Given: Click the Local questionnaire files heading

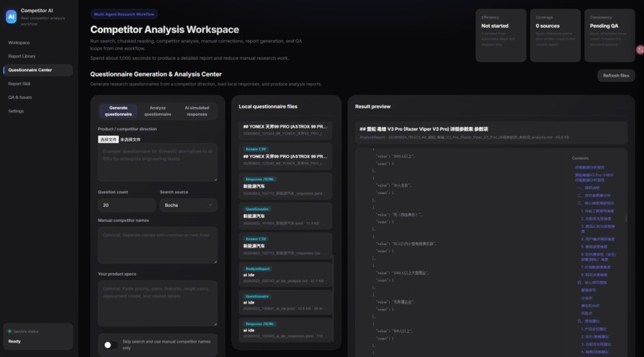Looking at the screenshot, I should [268, 106].
